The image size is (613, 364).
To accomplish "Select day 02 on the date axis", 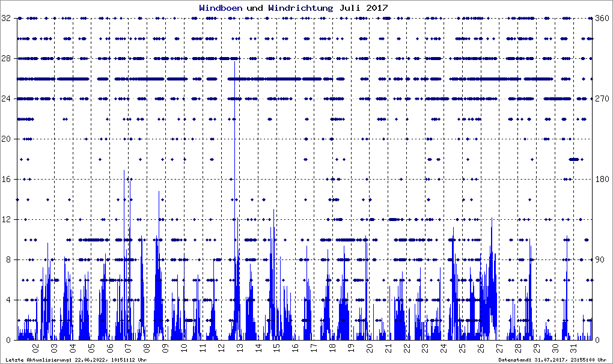I will pos(35,348).
